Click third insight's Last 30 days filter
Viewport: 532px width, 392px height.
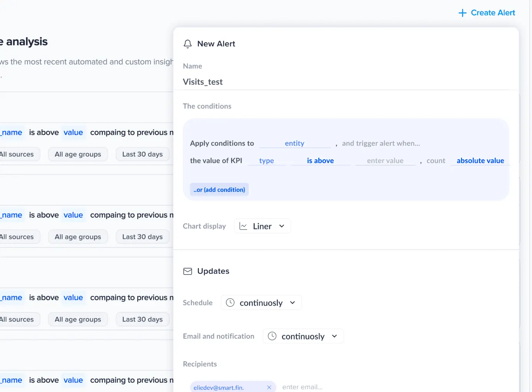click(x=142, y=319)
